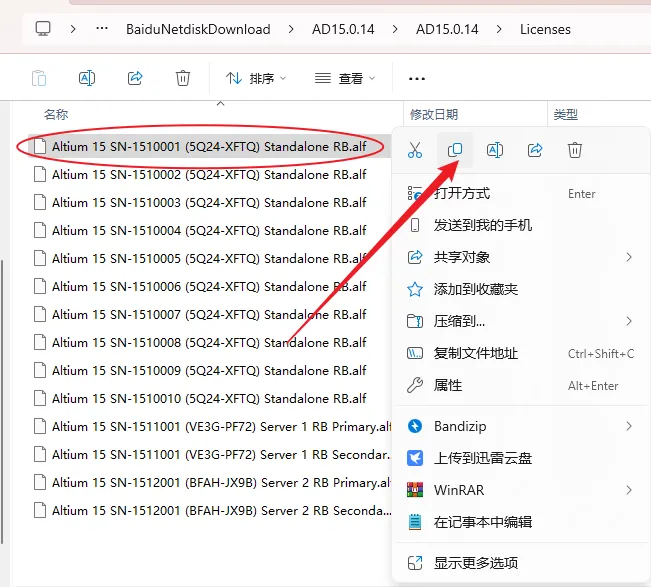Open the 共享对象 submenu

521,257
